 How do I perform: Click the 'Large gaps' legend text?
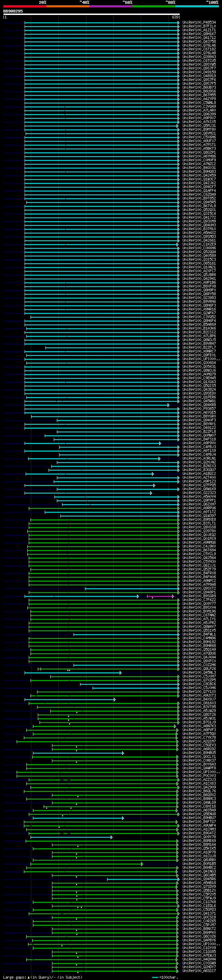(15, 977)
